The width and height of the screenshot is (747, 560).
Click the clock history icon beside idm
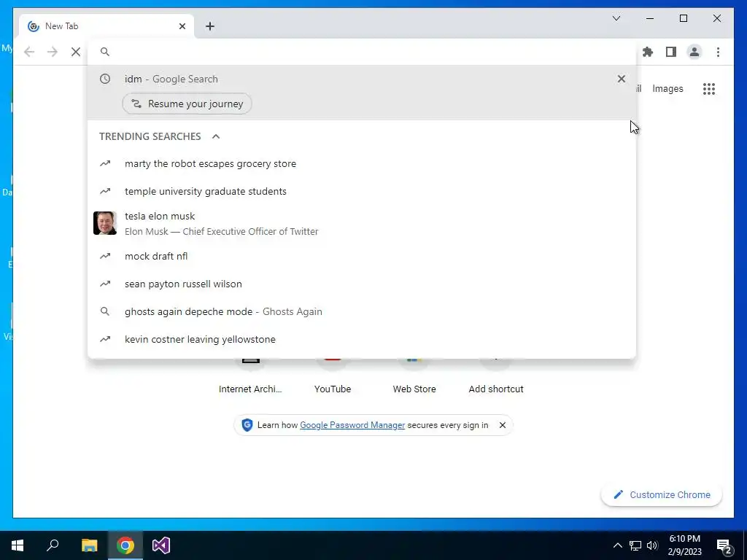[x=105, y=79]
